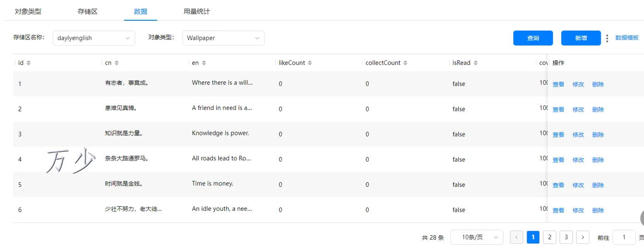Click the 新增 button
Screen dimensions: 644x248
coord(581,38)
